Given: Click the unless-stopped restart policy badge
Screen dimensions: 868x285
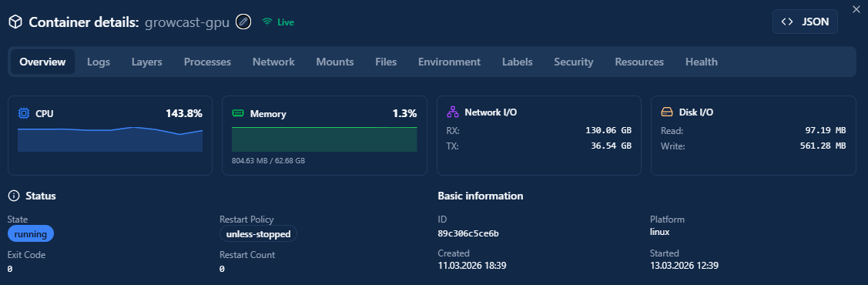Looking at the screenshot, I should [259, 234].
